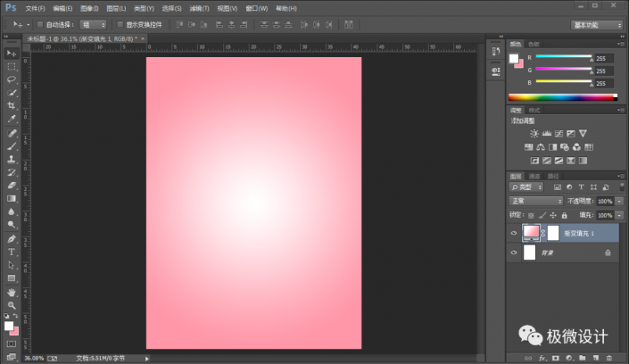Viewport: 629px width, 364px height.
Task: Click the color spectrum ramp bar
Action: point(561,97)
